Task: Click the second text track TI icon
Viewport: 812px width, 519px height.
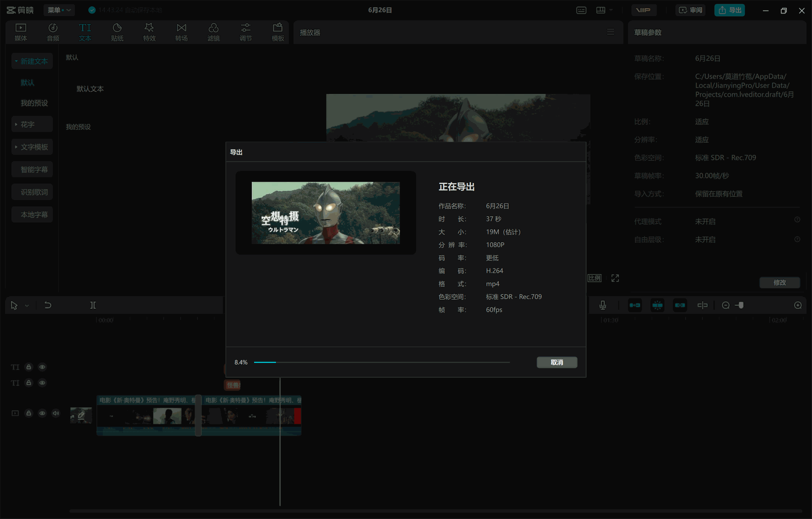Action: coord(15,383)
